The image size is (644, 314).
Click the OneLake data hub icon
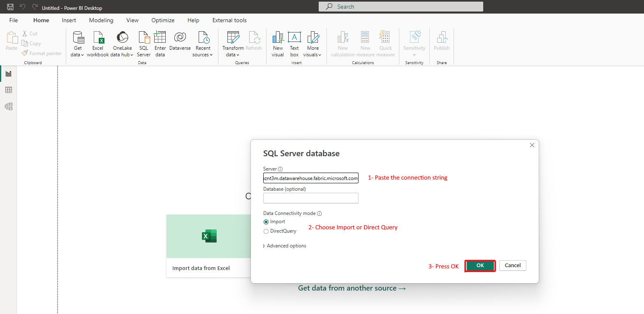[122, 43]
